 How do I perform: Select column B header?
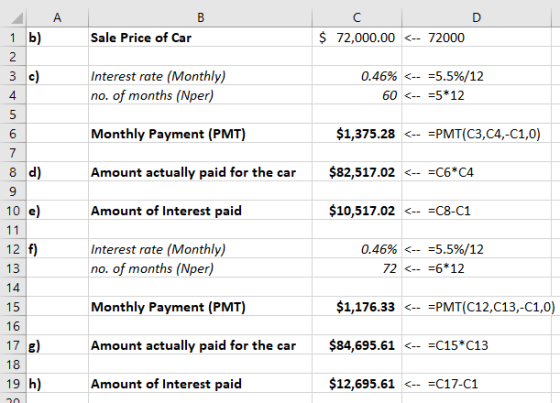200,18
